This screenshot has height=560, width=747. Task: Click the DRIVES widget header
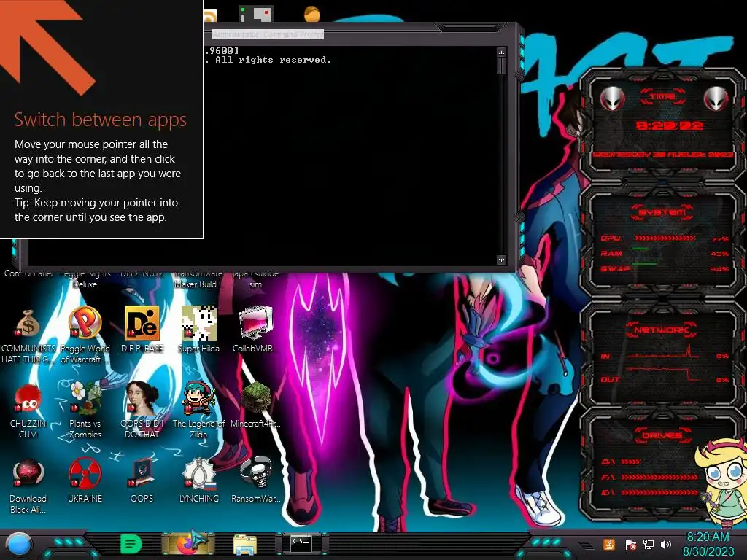(662, 435)
